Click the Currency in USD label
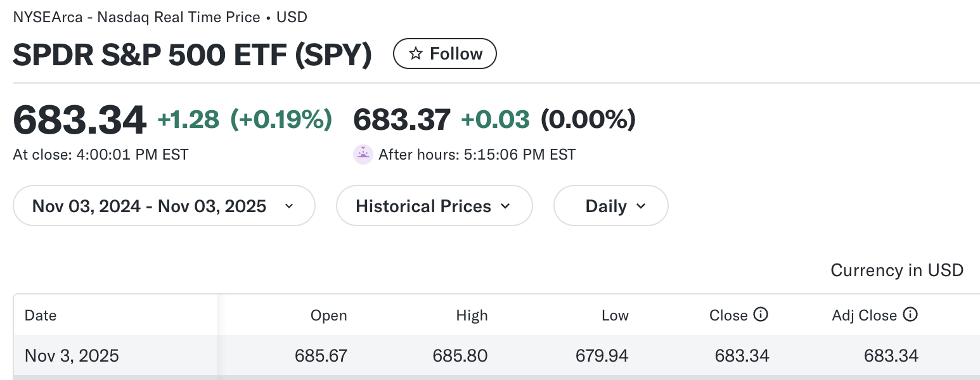This screenshot has height=380, width=980. click(x=896, y=270)
